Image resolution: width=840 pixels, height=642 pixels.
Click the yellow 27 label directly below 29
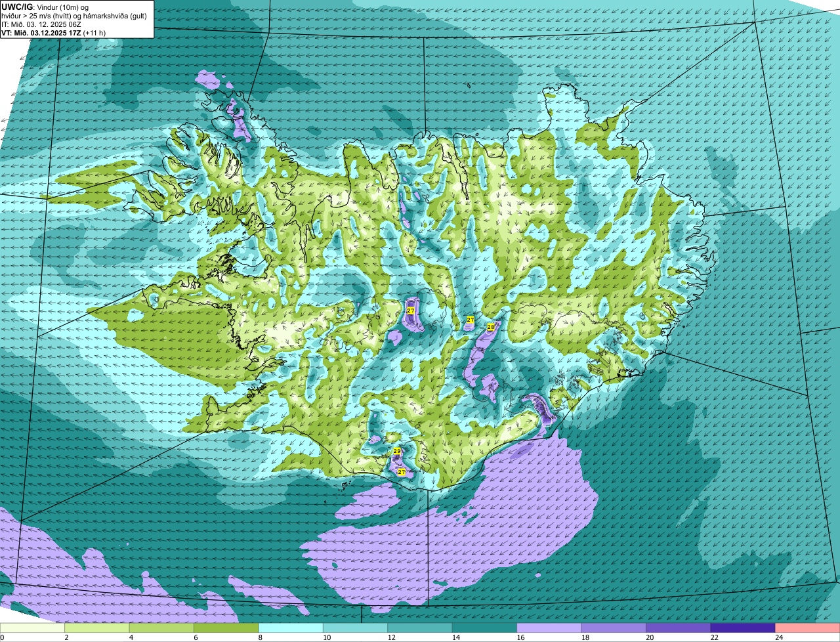[x=402, y=472]
